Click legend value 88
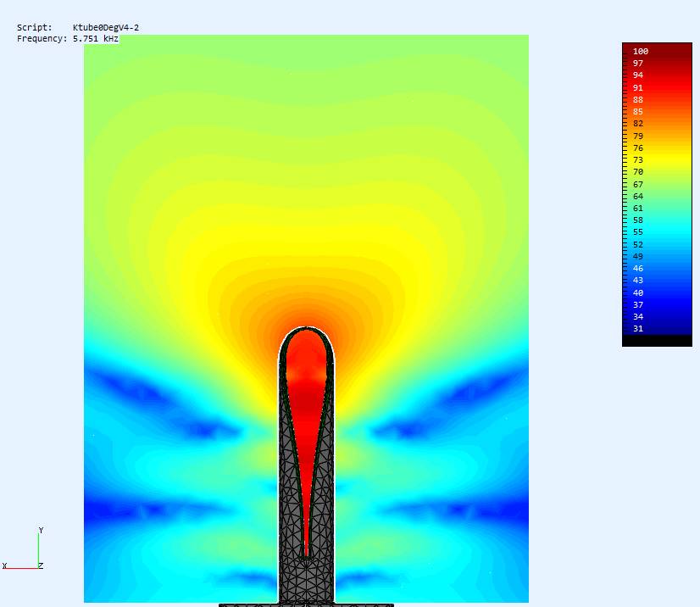 [638, 100]
